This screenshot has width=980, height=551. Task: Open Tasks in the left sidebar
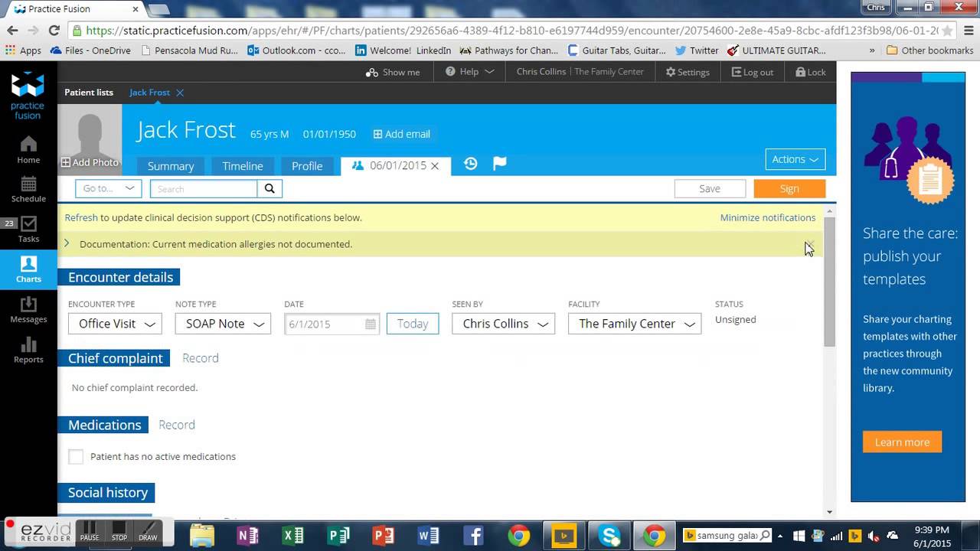point(28,230)
